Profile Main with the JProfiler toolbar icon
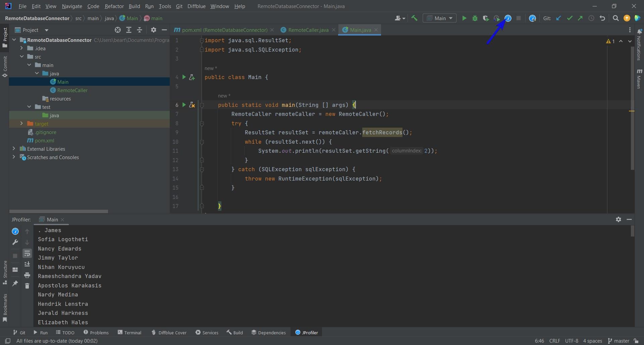Screen dimensions: 644x345 click(508, 18)
